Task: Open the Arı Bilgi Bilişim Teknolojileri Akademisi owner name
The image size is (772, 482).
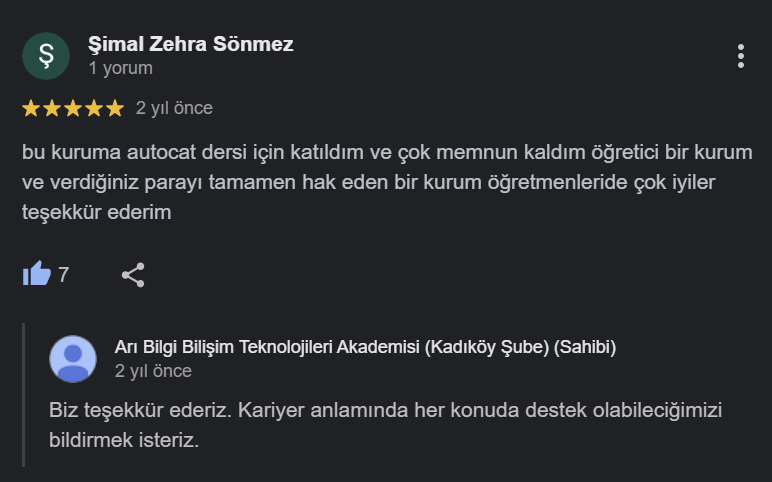Action: (365, 348)
